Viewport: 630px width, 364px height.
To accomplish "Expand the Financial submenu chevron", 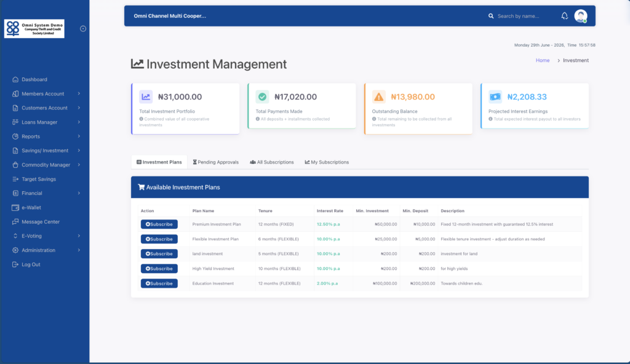I will tap(79, 193).
